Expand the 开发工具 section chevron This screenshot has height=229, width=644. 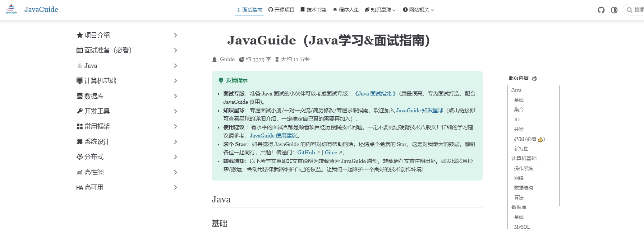point(175,111)
